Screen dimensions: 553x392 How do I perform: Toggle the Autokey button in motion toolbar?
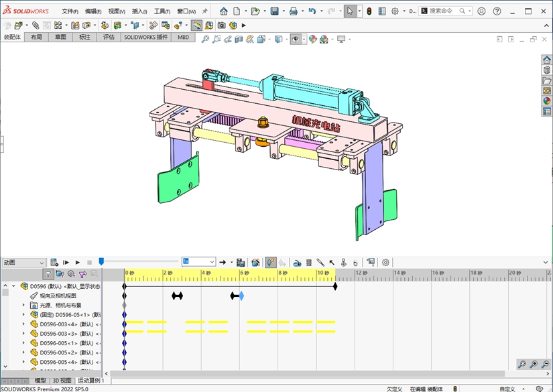271,262
